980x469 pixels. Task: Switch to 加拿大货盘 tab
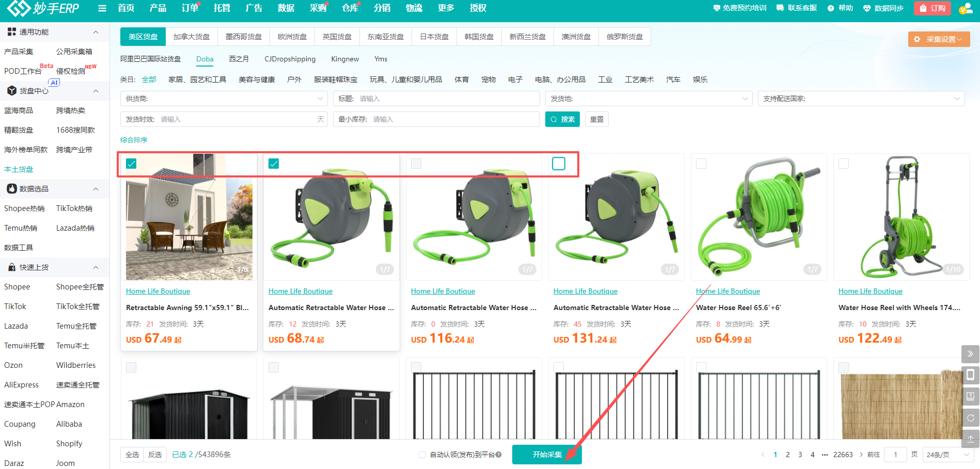coord(192,37)
